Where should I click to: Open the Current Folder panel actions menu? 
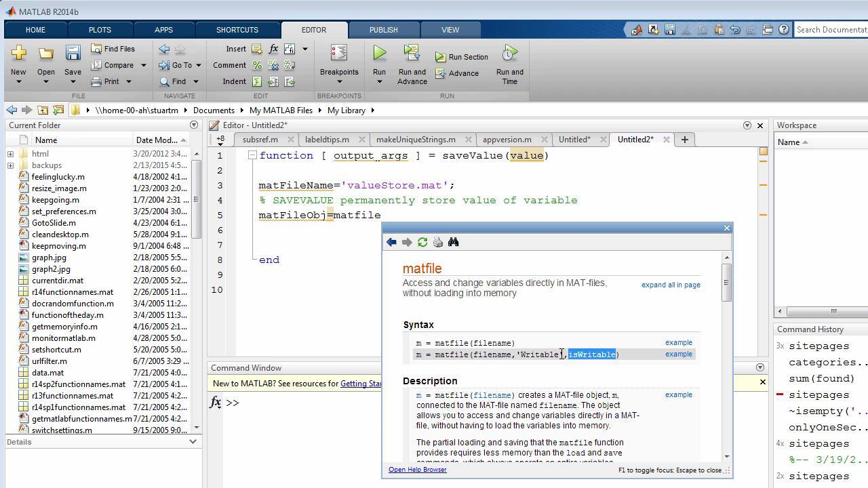(194, 125)
